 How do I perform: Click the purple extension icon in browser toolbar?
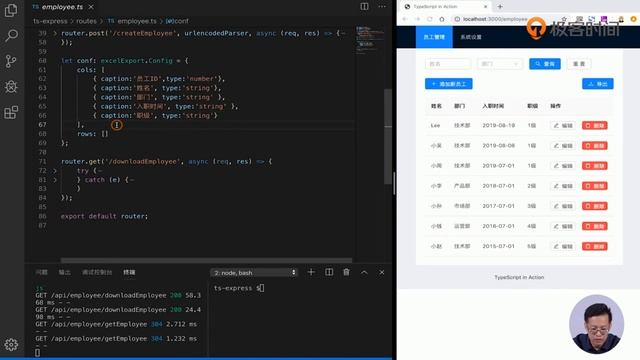click(x=604, y=19)
